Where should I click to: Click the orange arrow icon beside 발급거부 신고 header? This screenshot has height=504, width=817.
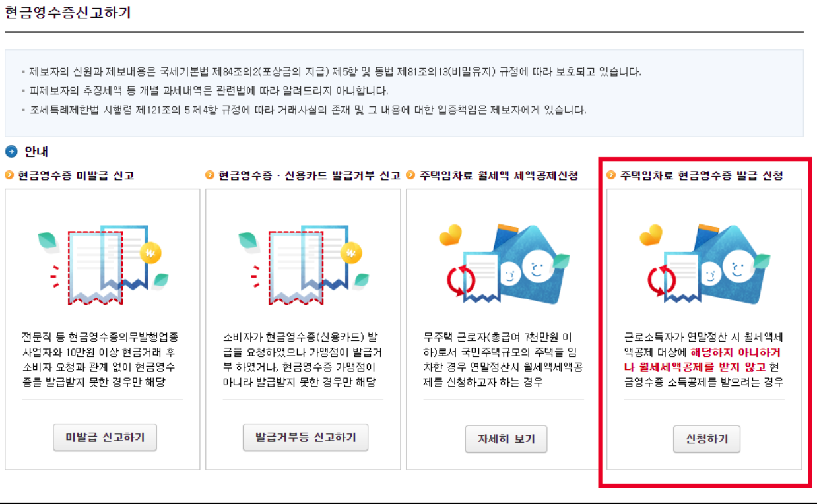click(210, 174)
